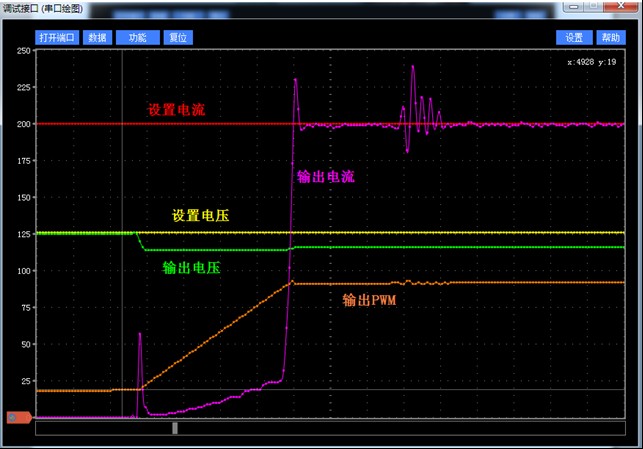643x449 pixels.
Task: Minimize the 调试接口 window
Action: pyautogui.click(x=574, y=7)
